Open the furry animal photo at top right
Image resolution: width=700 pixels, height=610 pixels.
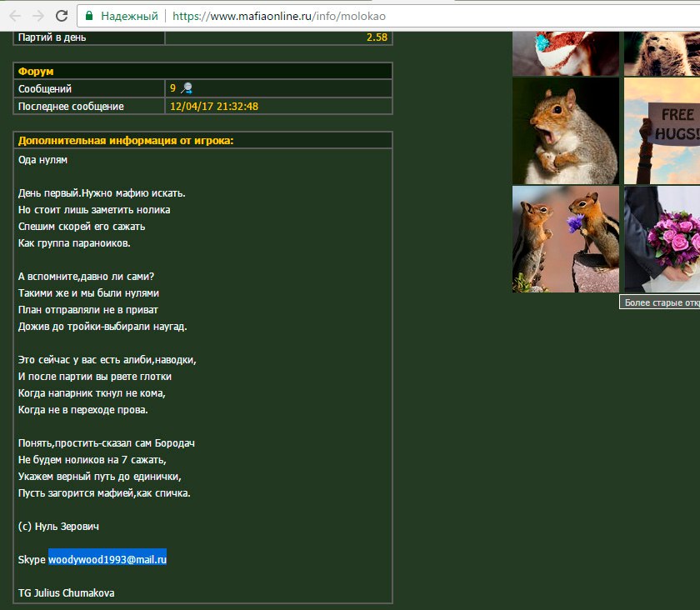(662, 53)
